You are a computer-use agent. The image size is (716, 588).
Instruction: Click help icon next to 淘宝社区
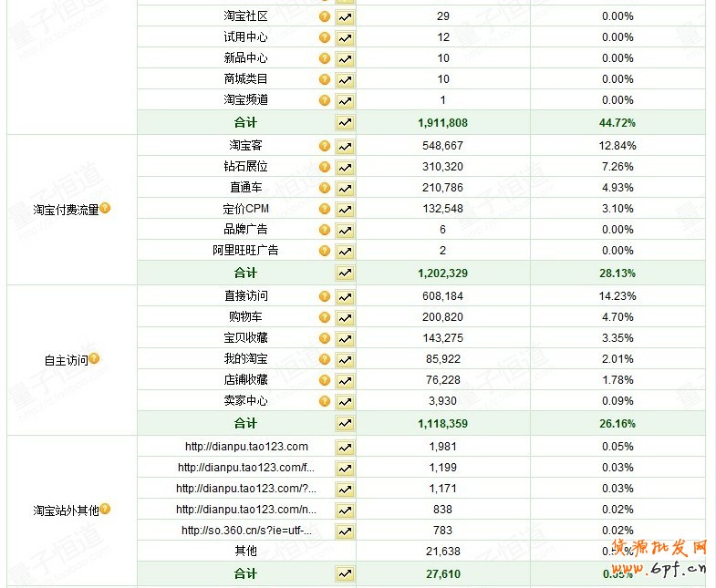click(x=324, y=16)
